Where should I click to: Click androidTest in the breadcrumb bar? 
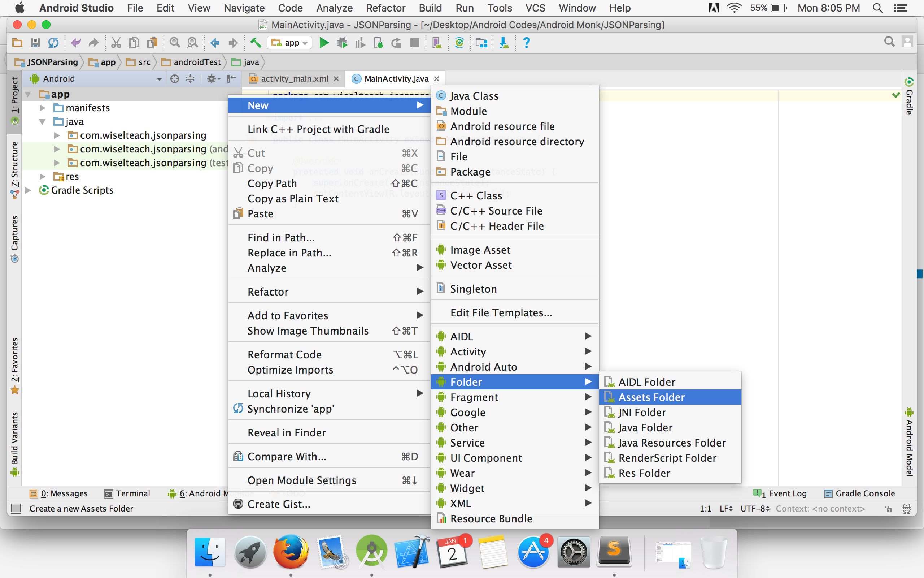pyautogui.click(x=191, y=62)
